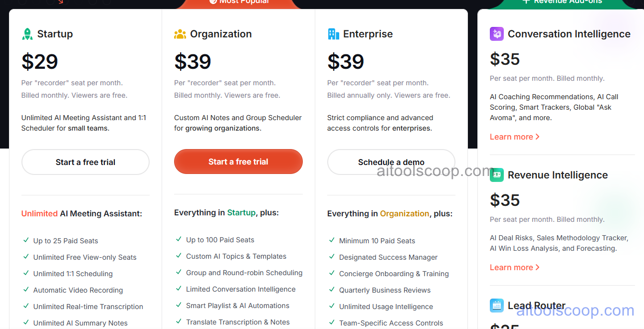644x329 pixels.
Task: Click the Organization plan people icon
Action: pyautogui.click(x=179, y=34)
